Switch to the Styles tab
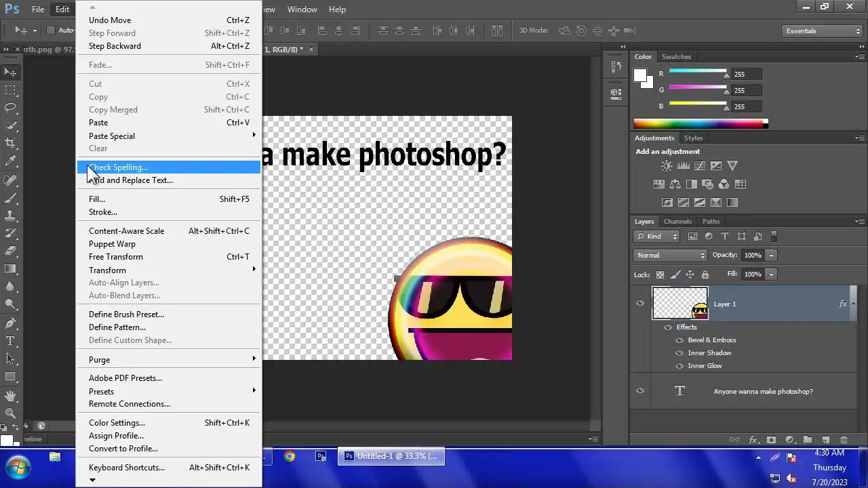Screen dimensions: 868x488 693,138
